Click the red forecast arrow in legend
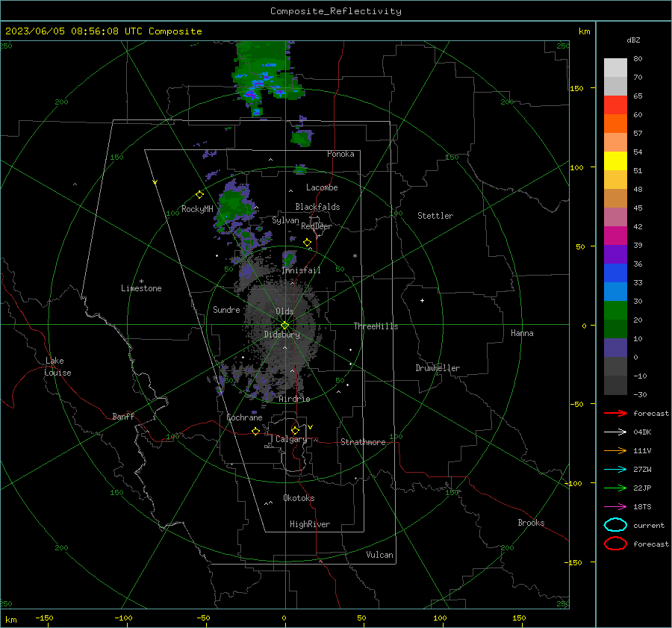The width and height of the screenshot is (672, 628). coord(615,413)
